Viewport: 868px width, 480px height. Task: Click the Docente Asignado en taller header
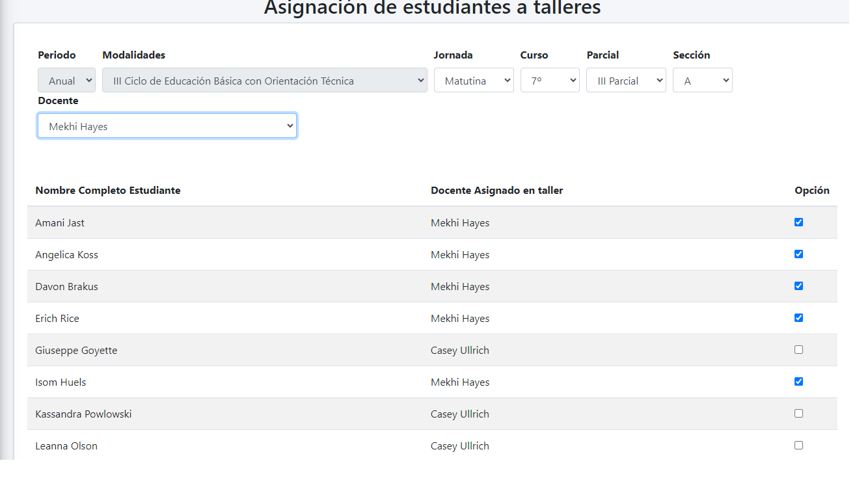pos(497,191)
